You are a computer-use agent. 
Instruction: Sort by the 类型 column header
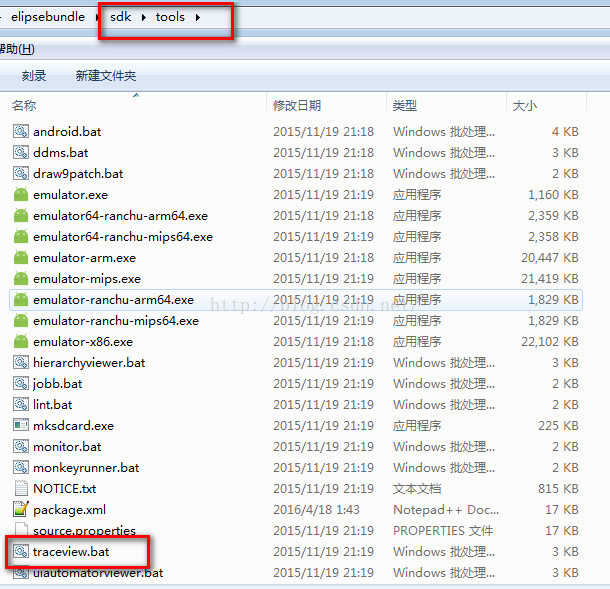[405, 105]
